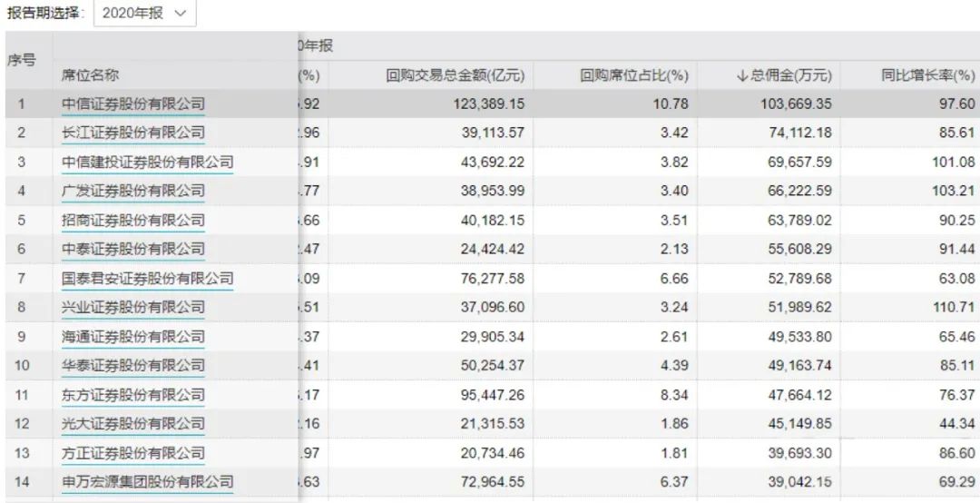This screenshot has width=980, height=503.
Task: Click the 回购席位占比(%) column header
Action: point(633,74)
